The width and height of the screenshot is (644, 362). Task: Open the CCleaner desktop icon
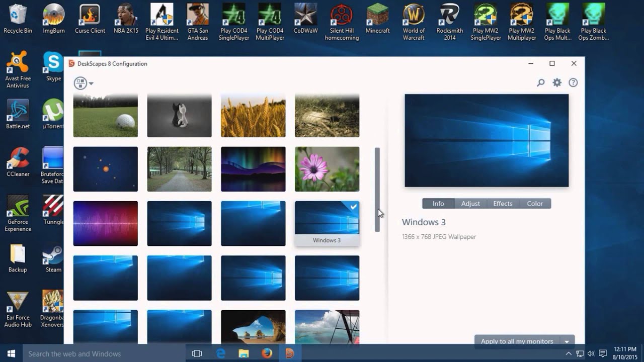18,162
